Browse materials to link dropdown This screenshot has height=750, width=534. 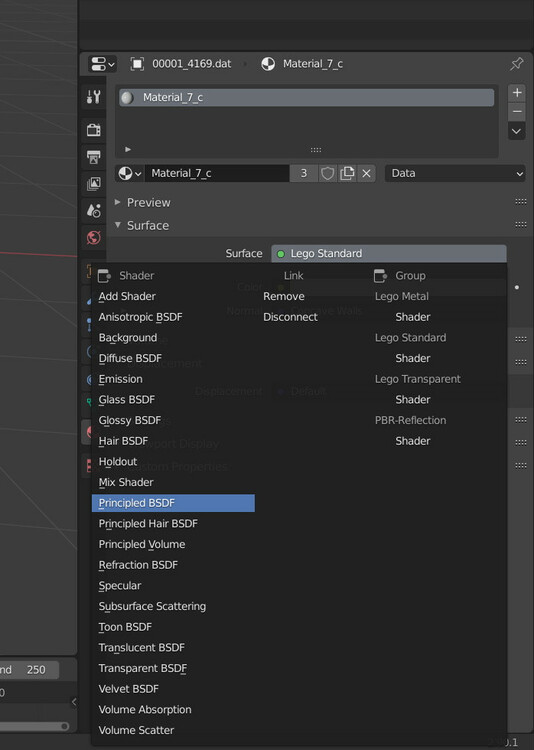[130, 173]
